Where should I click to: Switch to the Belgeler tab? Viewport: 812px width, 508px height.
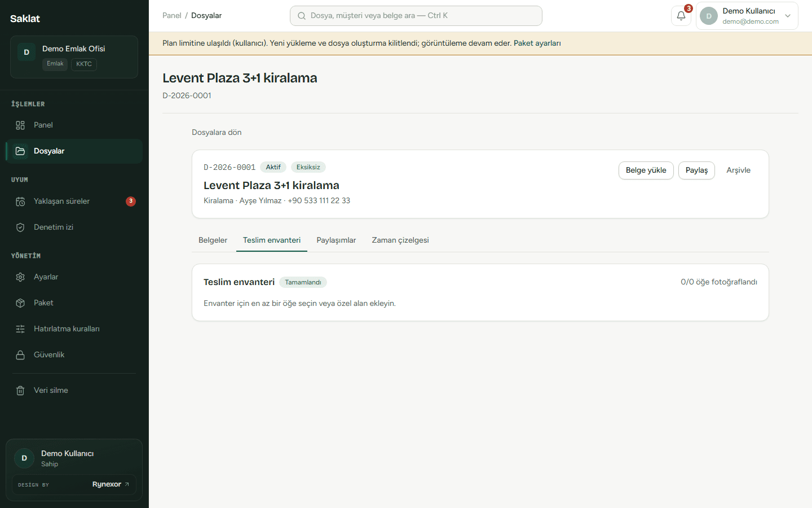pos(213,240)
